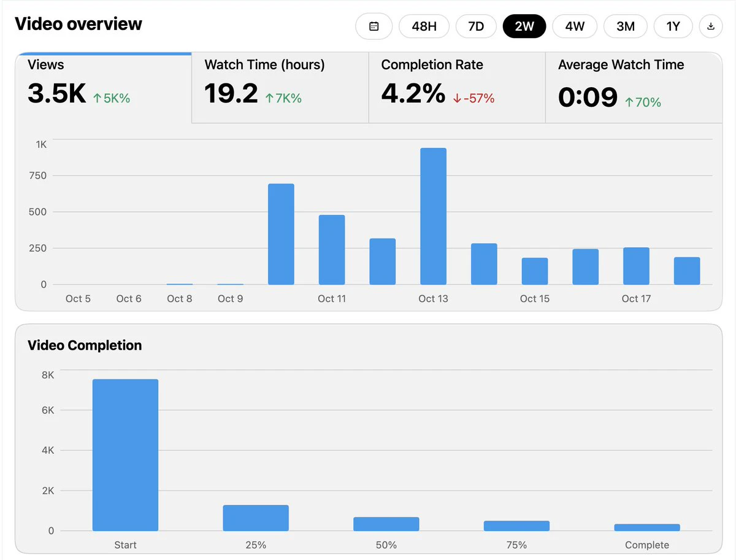Viewport: 736px width, 560px height.
Task: Click the 25% completion bar
Action: [x=256, y=518]
